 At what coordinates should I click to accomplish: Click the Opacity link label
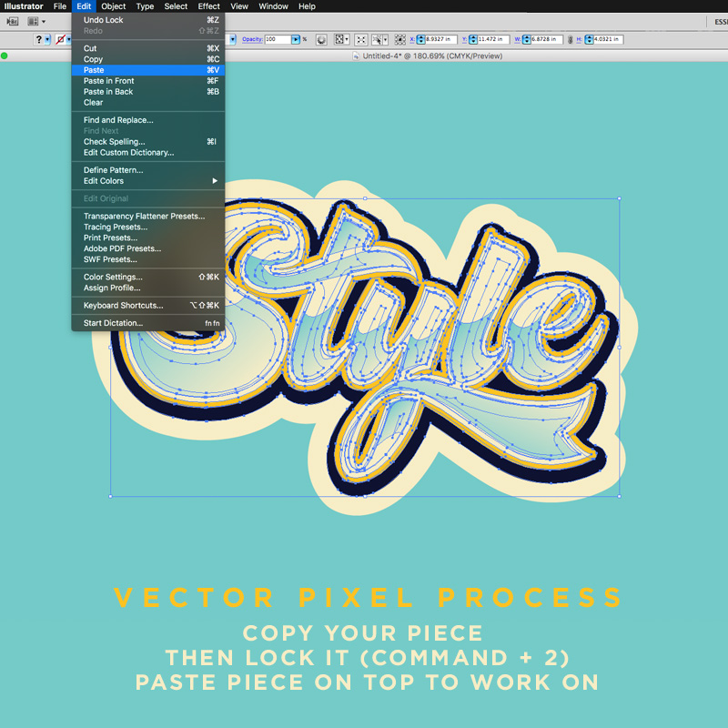252,39
